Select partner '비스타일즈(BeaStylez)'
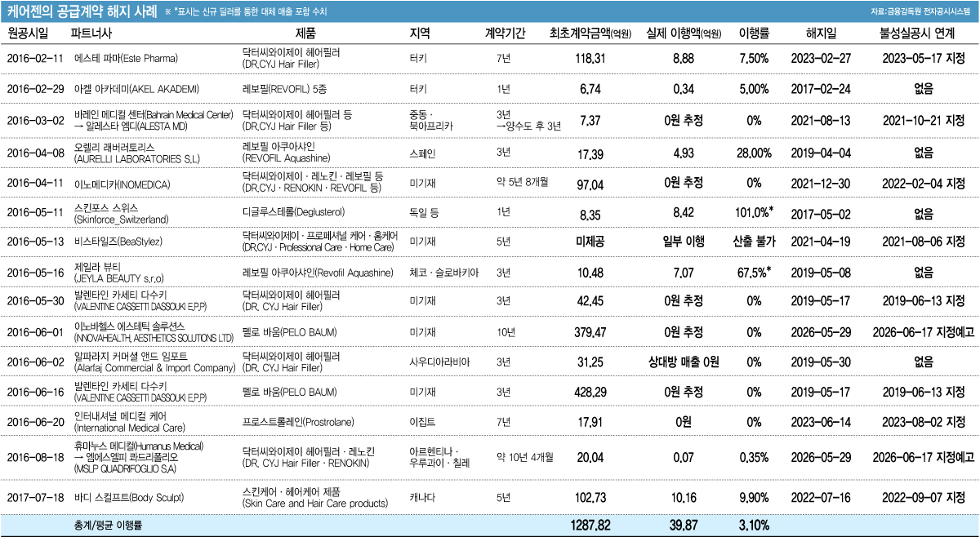 pos(118,242)
